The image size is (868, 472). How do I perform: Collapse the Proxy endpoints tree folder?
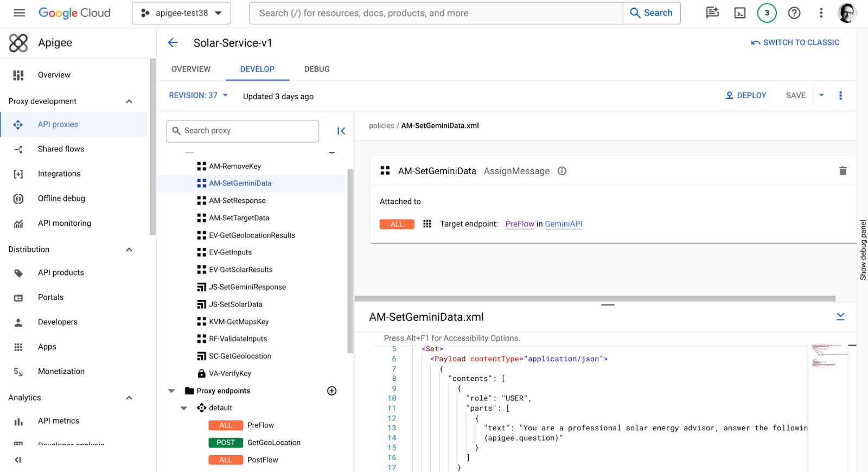pyautogui.click(x=171, y=391)
